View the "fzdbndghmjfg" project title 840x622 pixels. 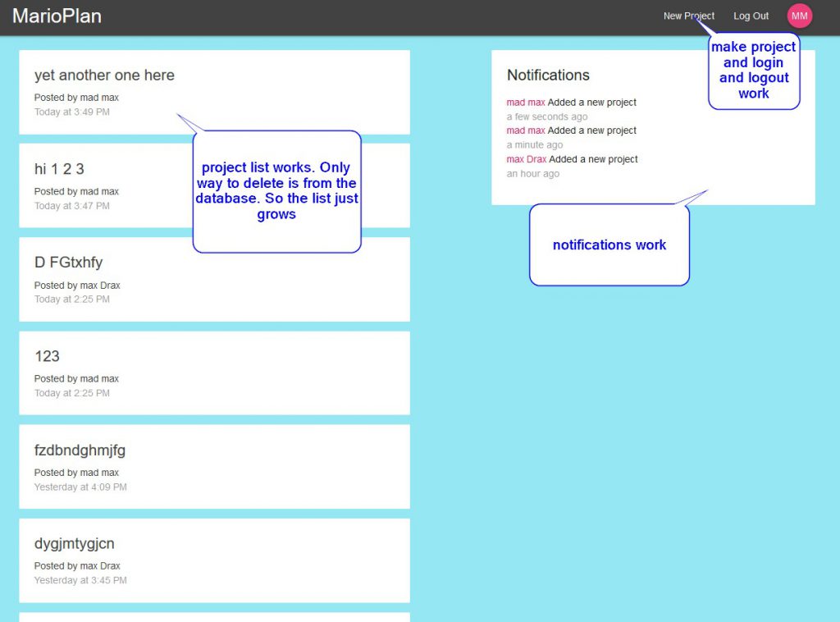coord(80,450)
